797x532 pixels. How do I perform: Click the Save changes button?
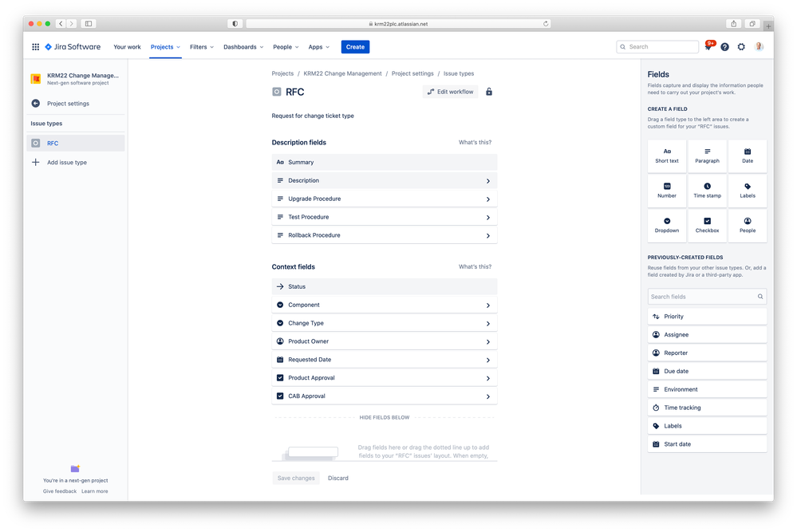click(296, 478)
